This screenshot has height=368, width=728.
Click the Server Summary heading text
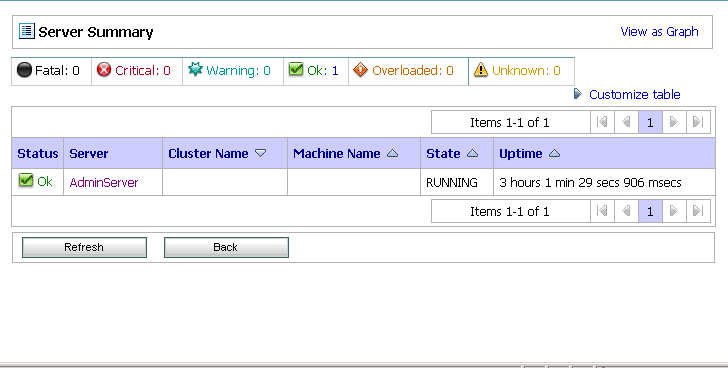(96, 32)
